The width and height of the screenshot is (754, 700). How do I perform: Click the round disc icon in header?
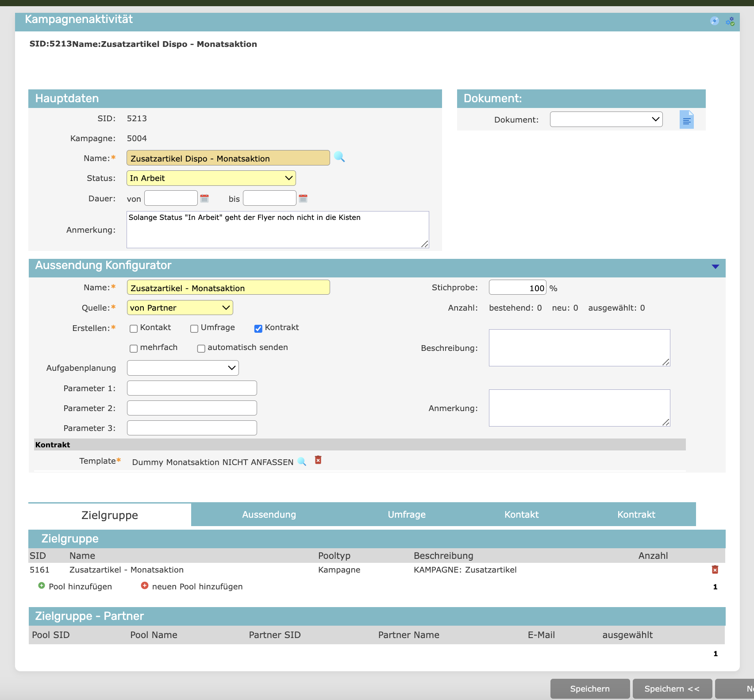[x=715, y=21]
